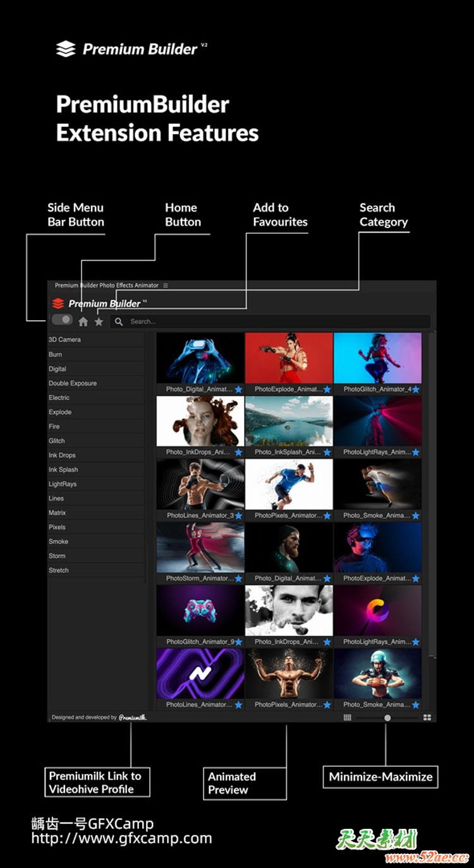This screenshot has width=474, height=868.
Task: Open Favourites via the star icon in toolbar
Action: [99, 322]
